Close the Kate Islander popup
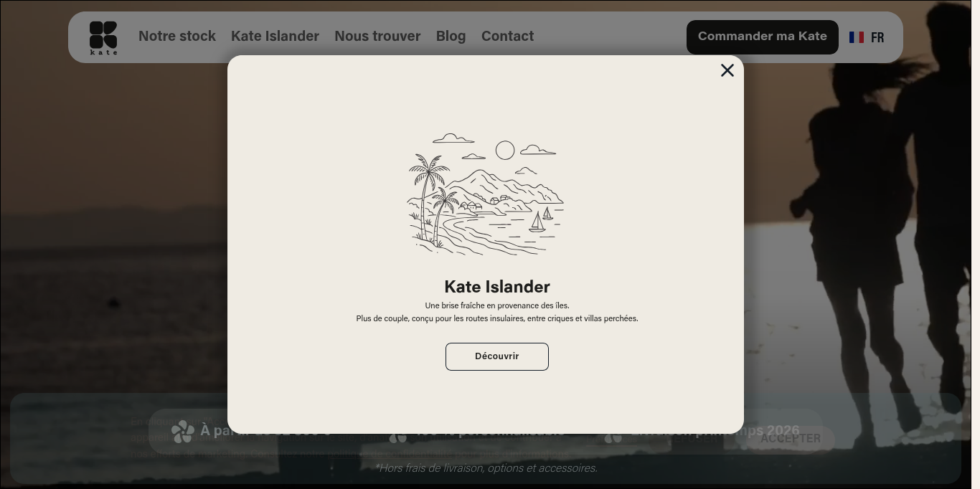This screenshot has width=980, height=489. click(727, 70)
